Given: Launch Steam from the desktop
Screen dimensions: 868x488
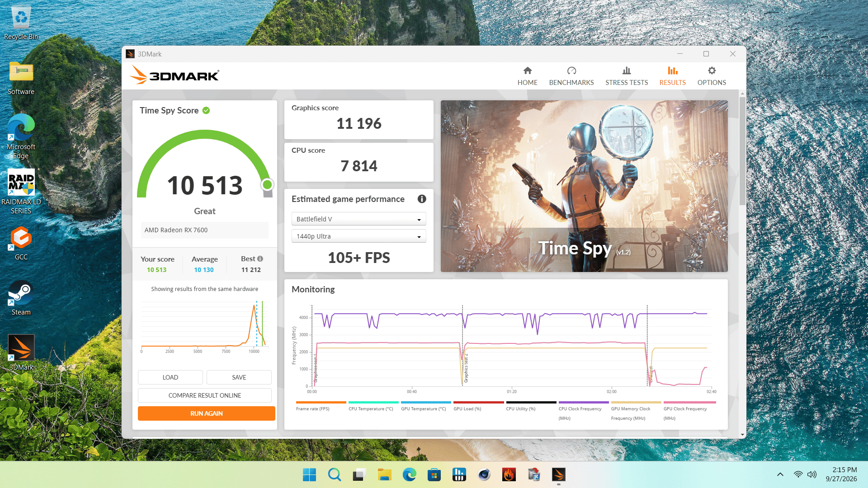Looking at the screenshot, I should (x=21, y=298).
